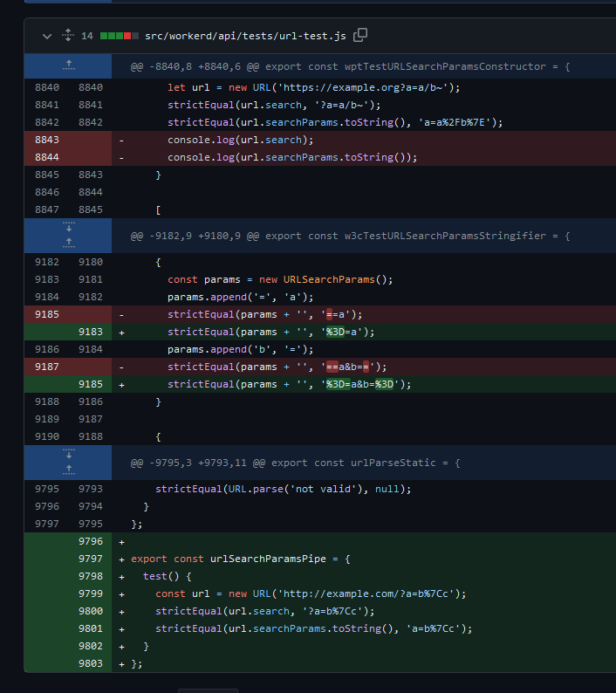Click old line number 8847
616x693 pixels.
[x=47, y=209]
